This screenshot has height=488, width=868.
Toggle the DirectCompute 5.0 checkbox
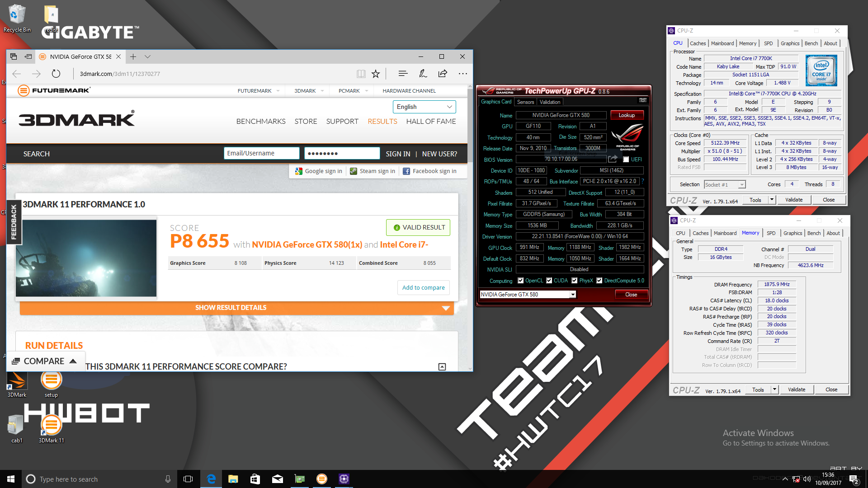pos(599,281)
